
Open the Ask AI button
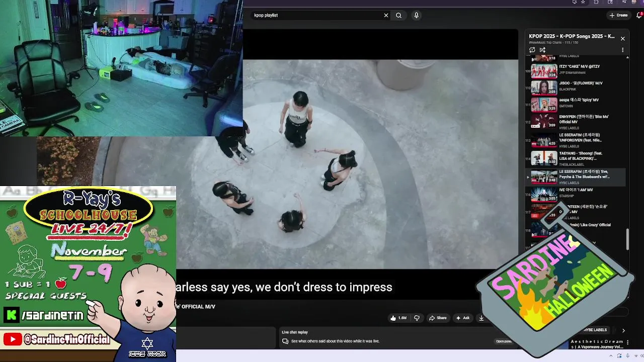pyautogui.click(x=462, y=318)
